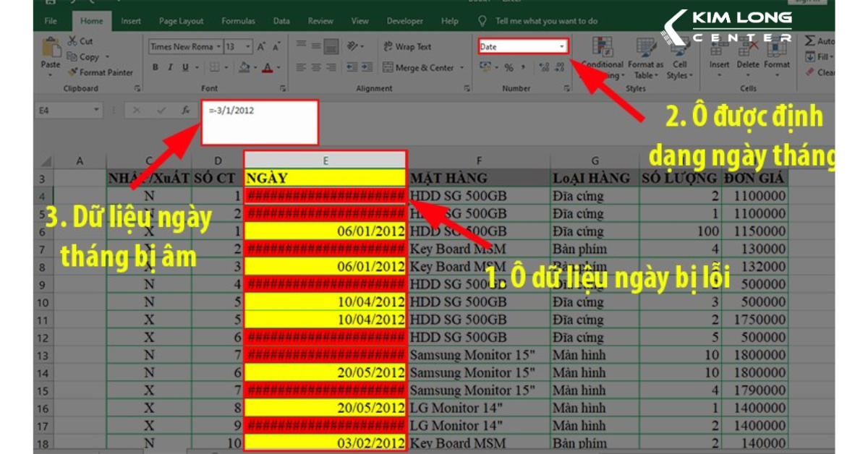Expand the Times New Roman font list

[218, 47]
